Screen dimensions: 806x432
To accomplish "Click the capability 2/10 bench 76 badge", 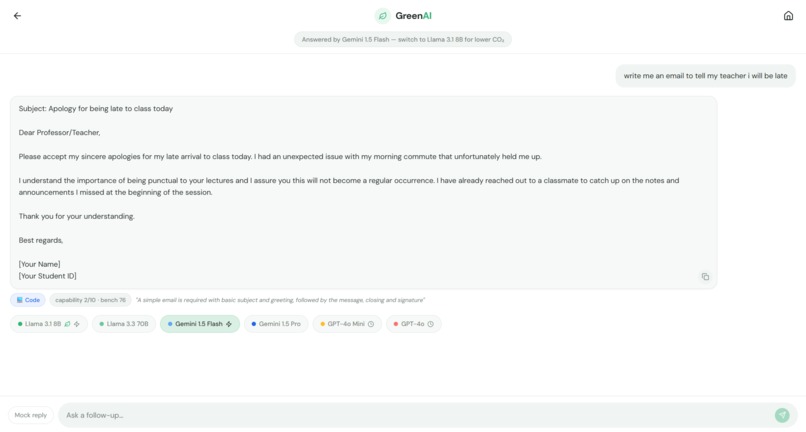I will click(x=90, y=300).
